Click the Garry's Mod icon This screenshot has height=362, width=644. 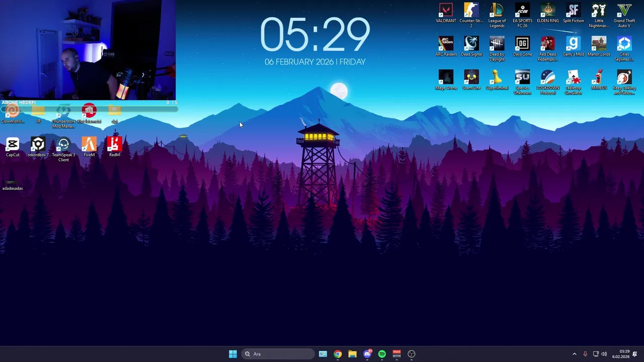573,47
